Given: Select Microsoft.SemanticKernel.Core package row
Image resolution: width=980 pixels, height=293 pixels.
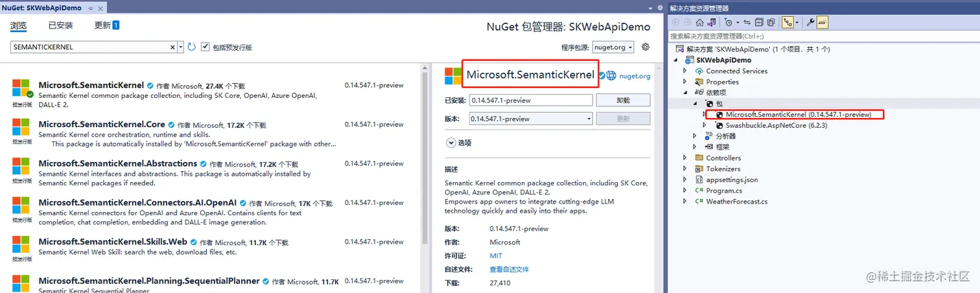Looking at the screenshot, I should point(212,134).
